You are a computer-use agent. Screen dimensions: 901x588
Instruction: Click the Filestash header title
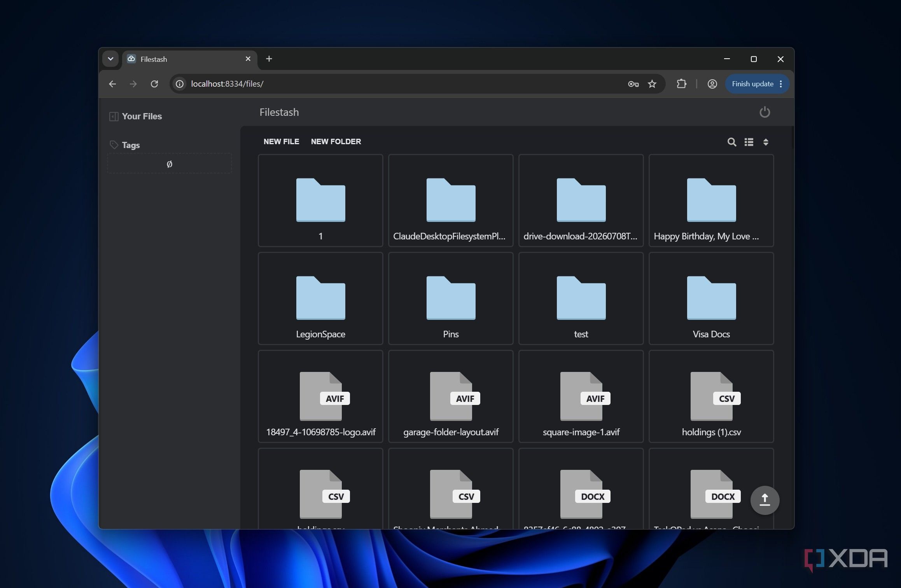click(279, 112)
